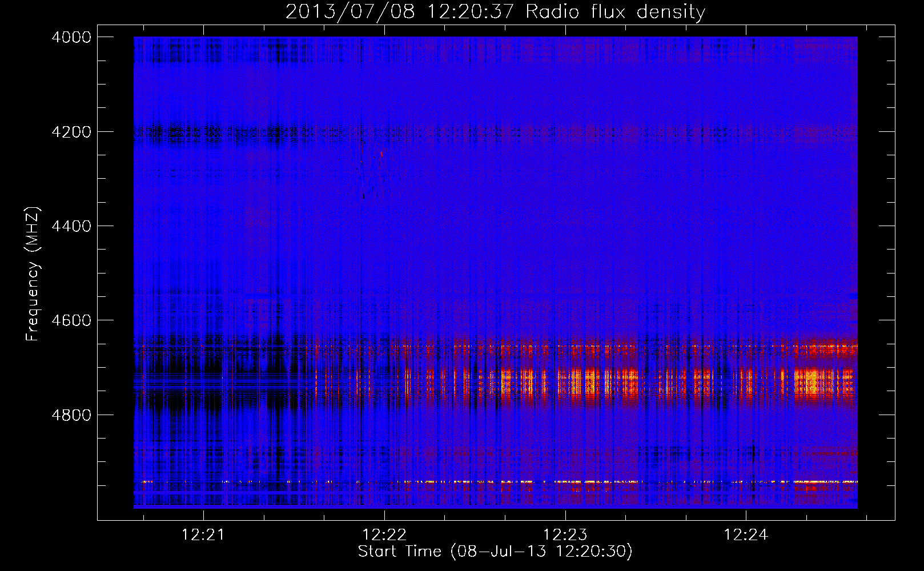Click the 12:21 time tick label
The width and height of the screenshot is (924, 571).
pyautogui.click(x=203, y=535)
